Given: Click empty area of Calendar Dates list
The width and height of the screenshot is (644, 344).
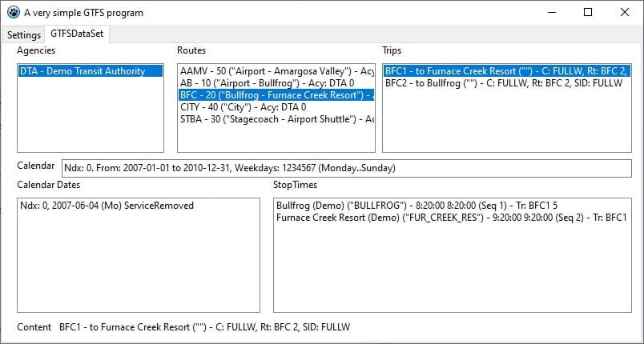Looking at the screenshot, I should pyautogui.click(x=139, y=266).
